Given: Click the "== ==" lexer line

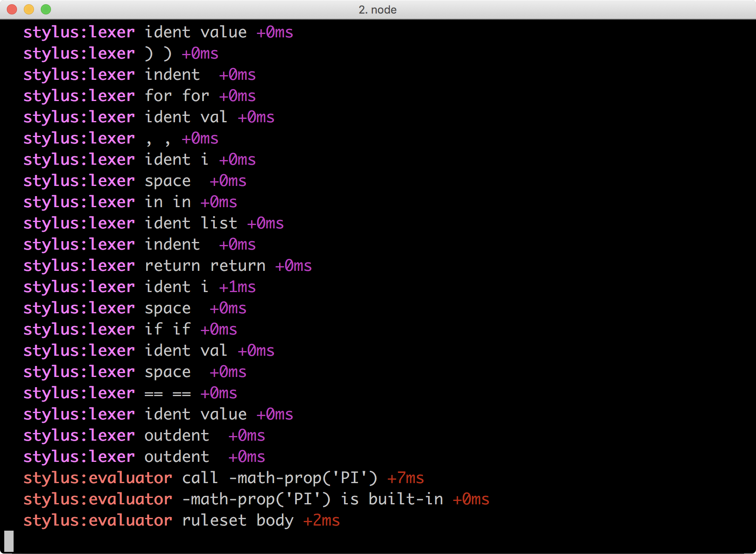Looking at the screenshot, I should coord(130,393).
